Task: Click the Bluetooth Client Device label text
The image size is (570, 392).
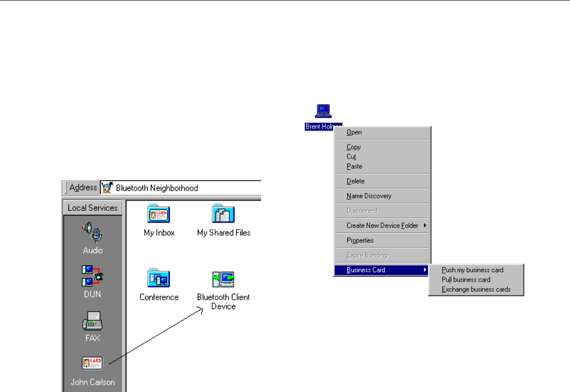Action: coord(223,302)
